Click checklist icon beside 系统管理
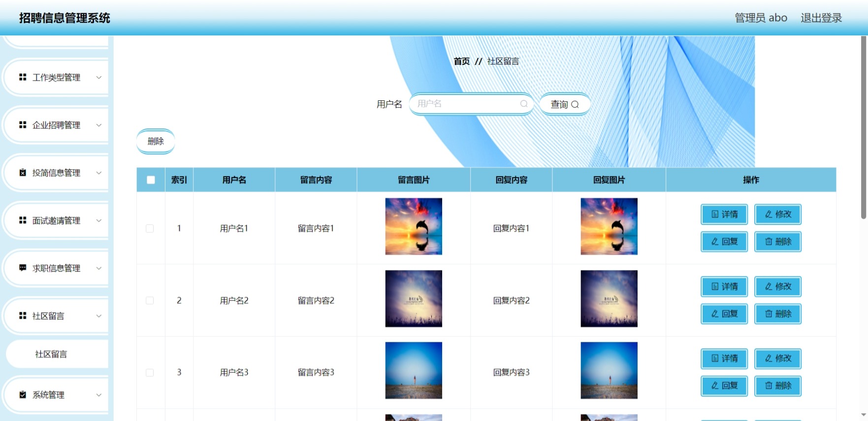Screen dimensions: 868x421 (23, 395)
